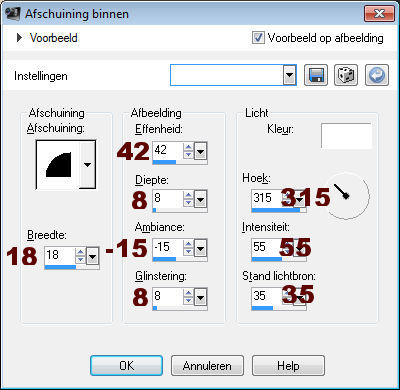
Task: Toggle Voorbeeld op afbeelding checkbox
Action: (x=258, y=38)
